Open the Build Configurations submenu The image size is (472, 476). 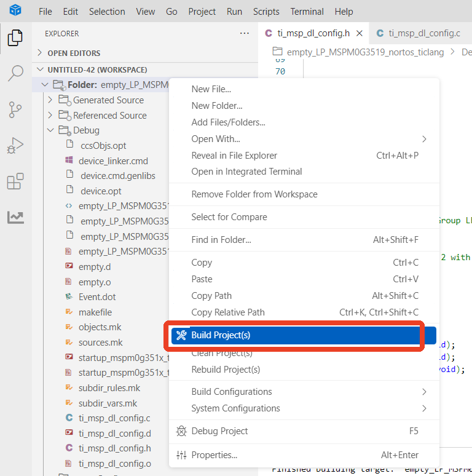(x=304, y=392)
